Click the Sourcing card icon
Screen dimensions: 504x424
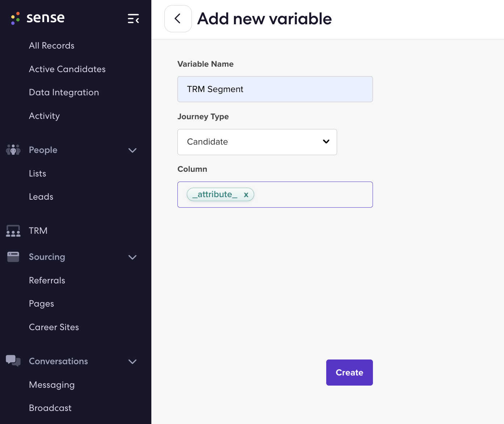[13, 257]
